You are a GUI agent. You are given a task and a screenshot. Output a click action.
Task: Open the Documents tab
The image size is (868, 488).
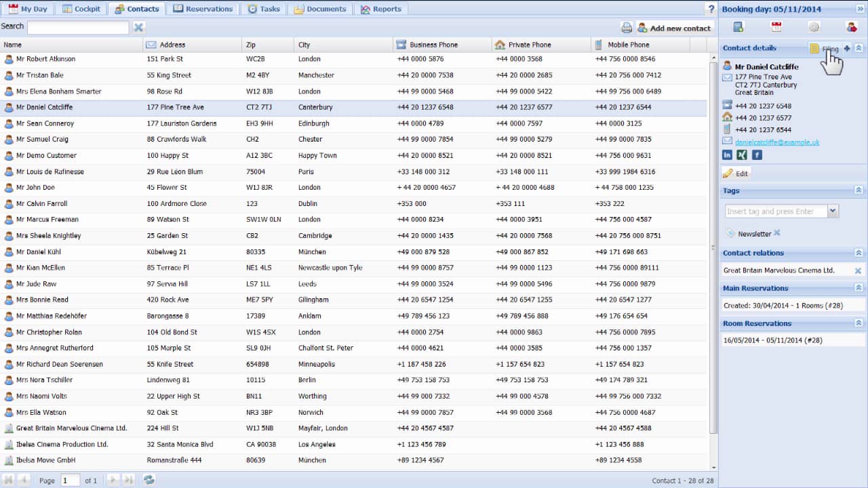tap(319, 9)
